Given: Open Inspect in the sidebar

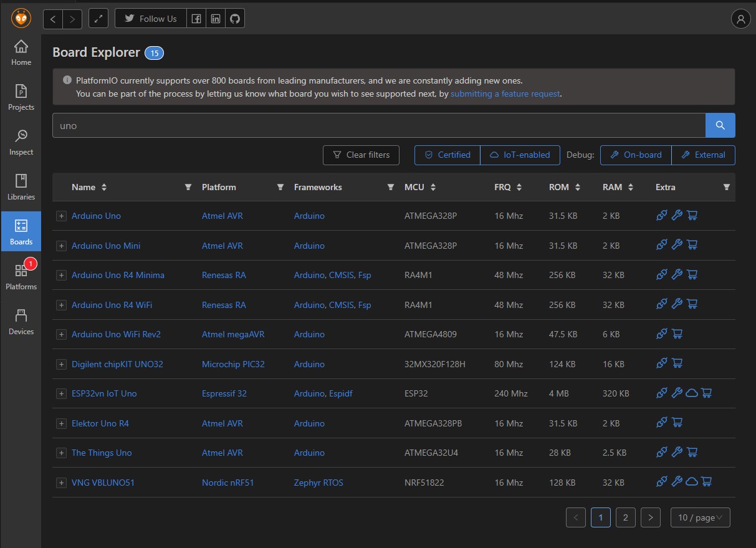Looking at the screenshot, I should pos(21,143).
